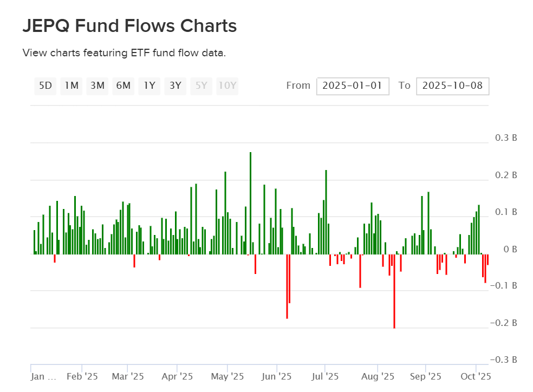The height and width of the screenshot is (392, 533).
Task: Show 6M of fund flow data
Action: pyautogui.click(x=123, y=86)
